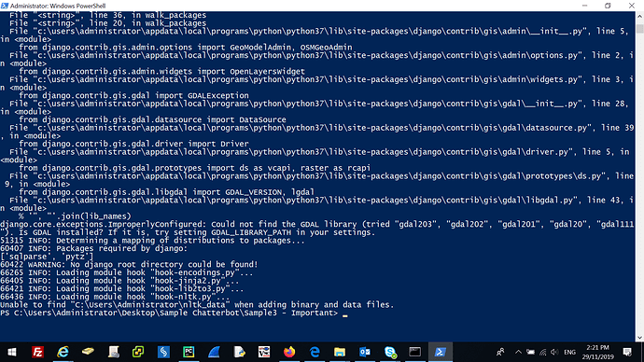Restore down the PowerShell window
The width and height of the screenshot is (644, 362).
click(608, 6)
